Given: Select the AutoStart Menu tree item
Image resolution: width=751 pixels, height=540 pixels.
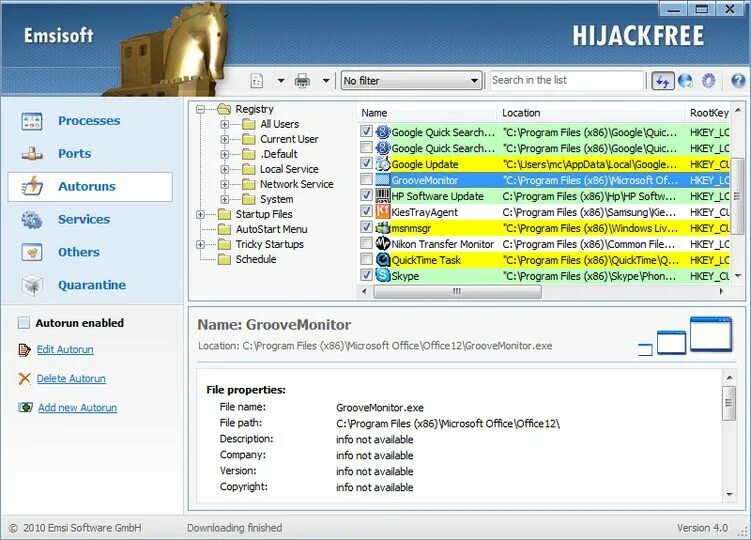Looking at the screenshot, I should coord(272,230).
